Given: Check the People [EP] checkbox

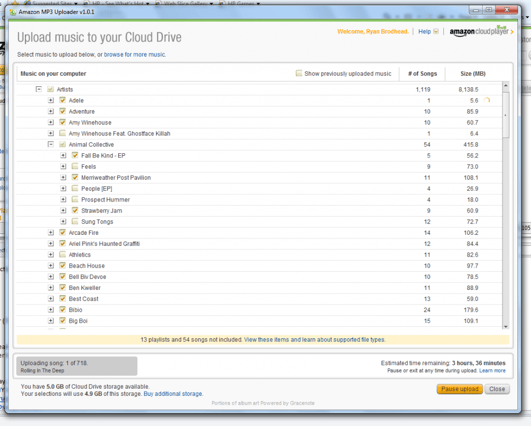Looking at the screenshot, I should click(75, 188).
